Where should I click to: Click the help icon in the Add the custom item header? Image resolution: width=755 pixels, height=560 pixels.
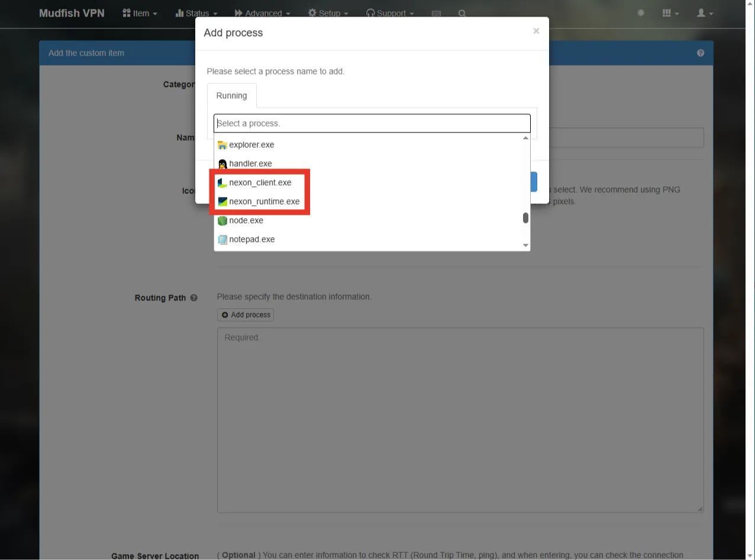701,53
